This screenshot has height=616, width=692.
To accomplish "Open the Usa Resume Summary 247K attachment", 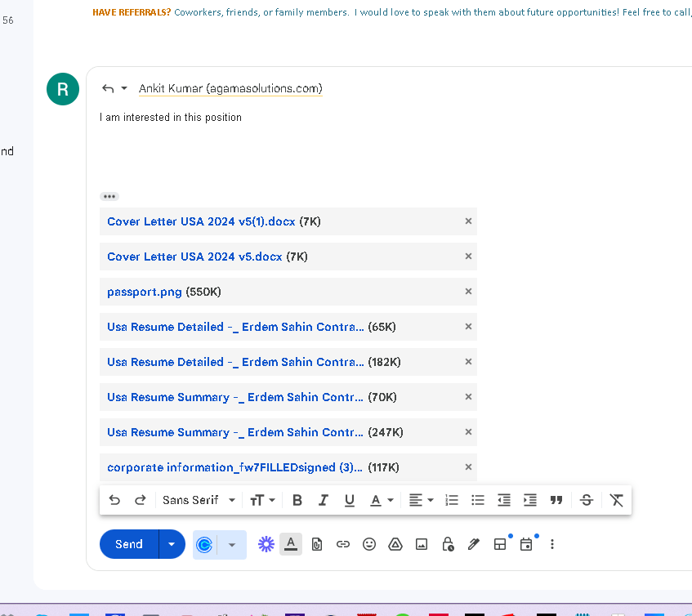I will [x=235, y=432].
